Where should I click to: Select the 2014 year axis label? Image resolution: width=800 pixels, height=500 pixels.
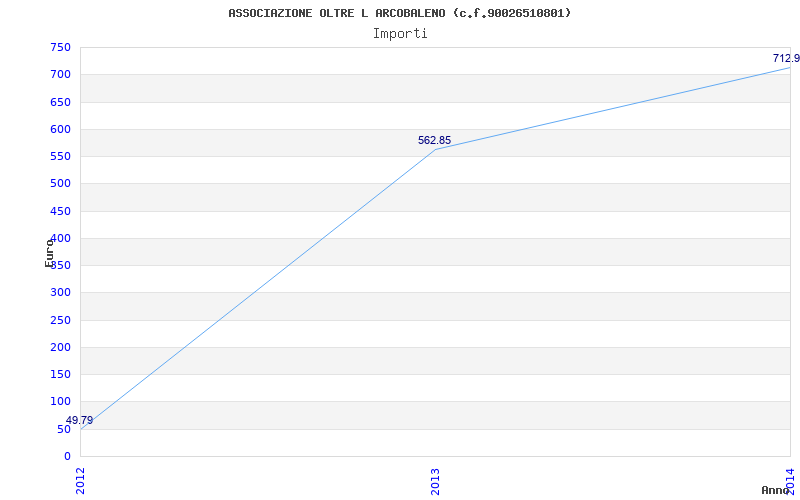(790, 481)
